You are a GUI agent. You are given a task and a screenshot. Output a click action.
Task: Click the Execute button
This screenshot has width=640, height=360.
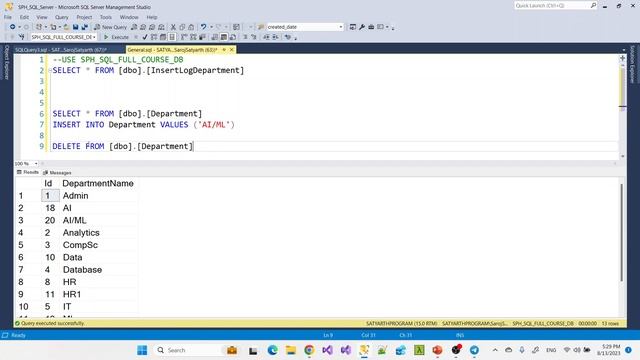116,37
